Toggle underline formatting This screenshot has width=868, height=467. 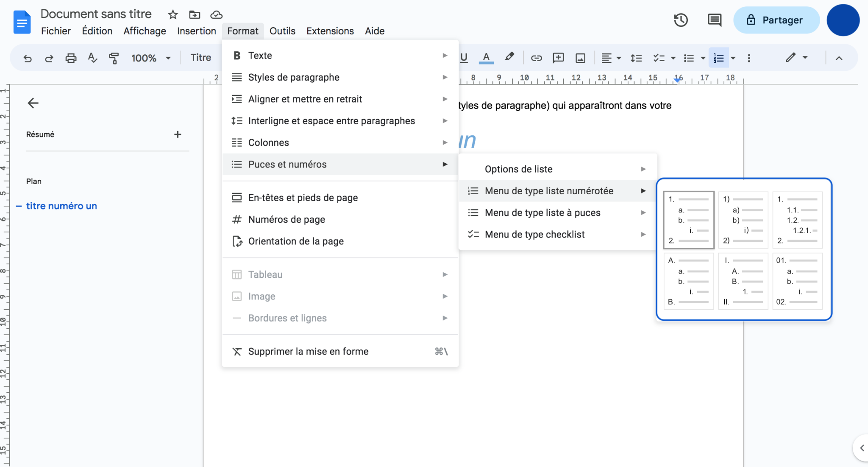click(463, 58)
